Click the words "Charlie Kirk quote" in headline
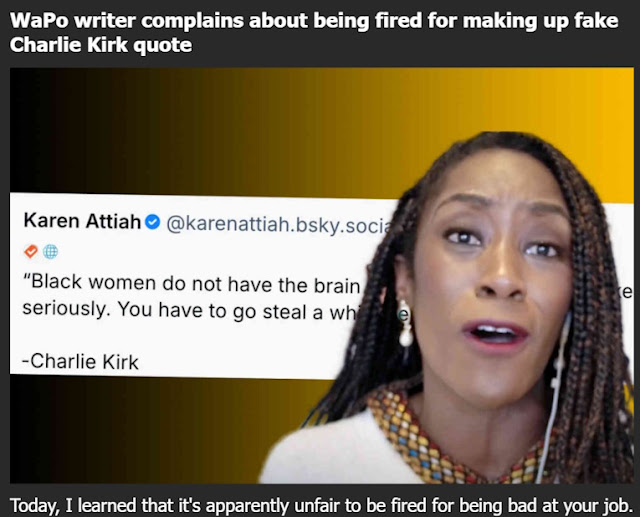 point(101,44)
